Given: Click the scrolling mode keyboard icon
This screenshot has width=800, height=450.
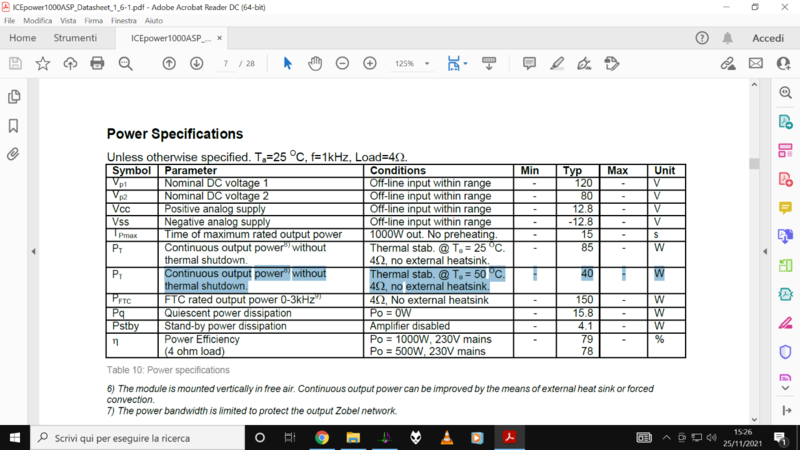Looking at the screenshot, I should tap(489, 63).
